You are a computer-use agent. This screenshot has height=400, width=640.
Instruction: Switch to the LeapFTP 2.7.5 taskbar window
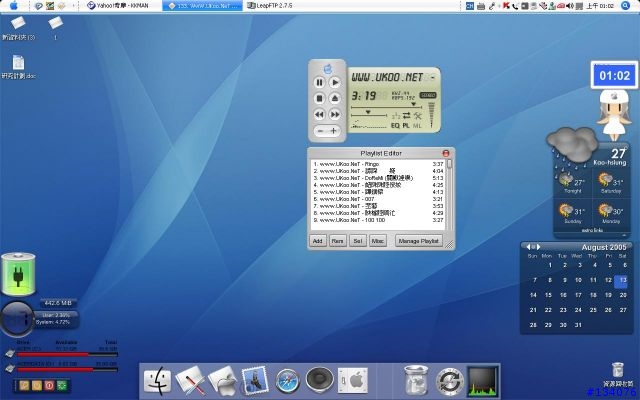click(270, 6)
